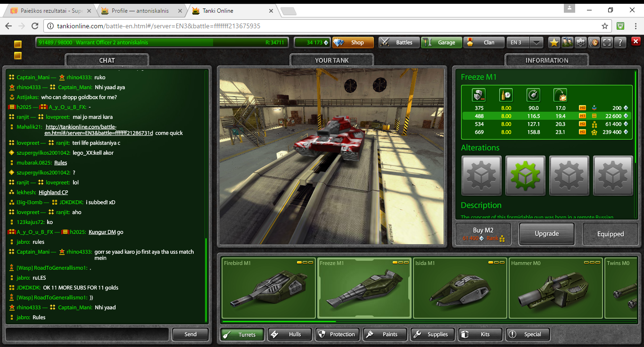644x347 pixels.
Task: Click the lower yellow square icon below it
Action: tap(18, 56)
